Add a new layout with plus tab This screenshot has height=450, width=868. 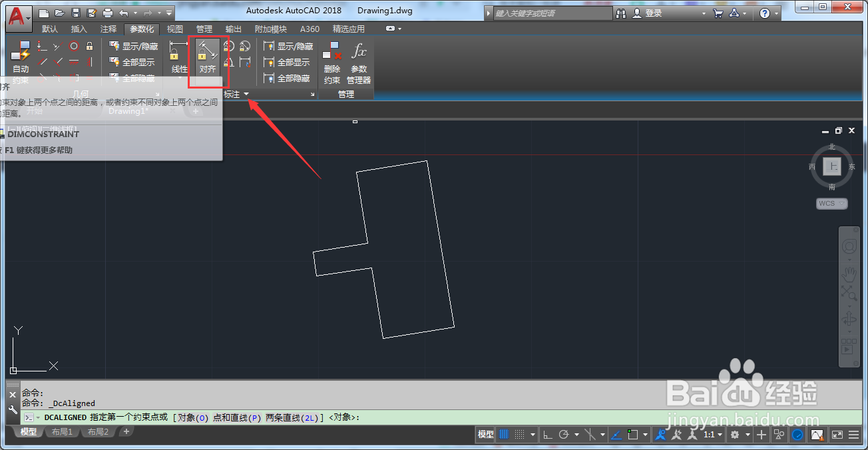click(x=126, y=431)
